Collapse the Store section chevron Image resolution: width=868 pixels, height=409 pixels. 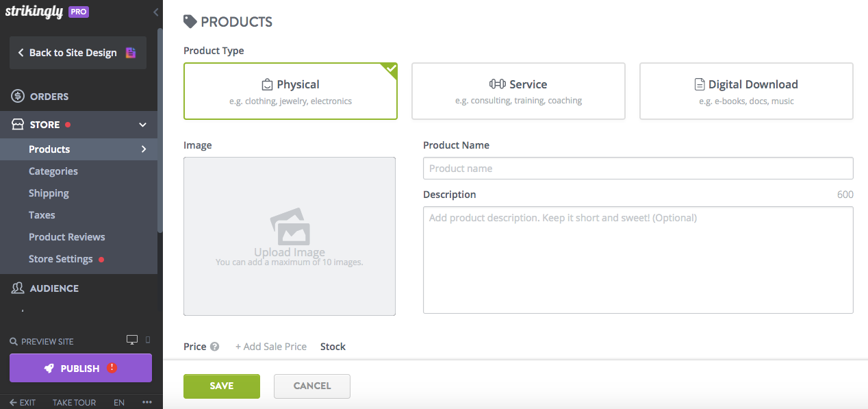pos(142,125)
